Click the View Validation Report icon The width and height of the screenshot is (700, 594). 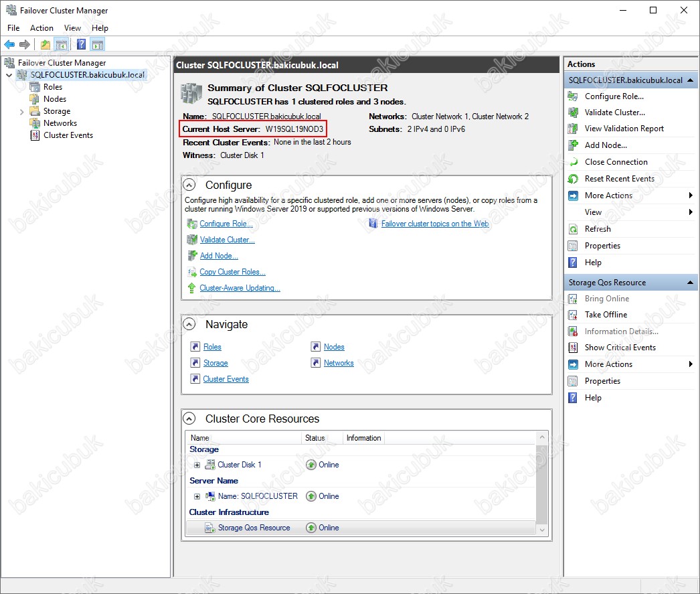573,129
